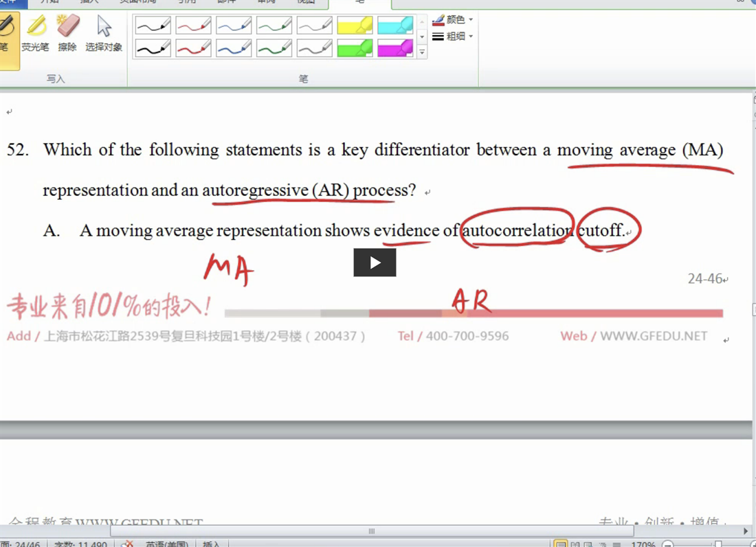Viewport: 756px width, 547px height.
Task: Pick the thin green pen style
Action: tap(274, 25)
